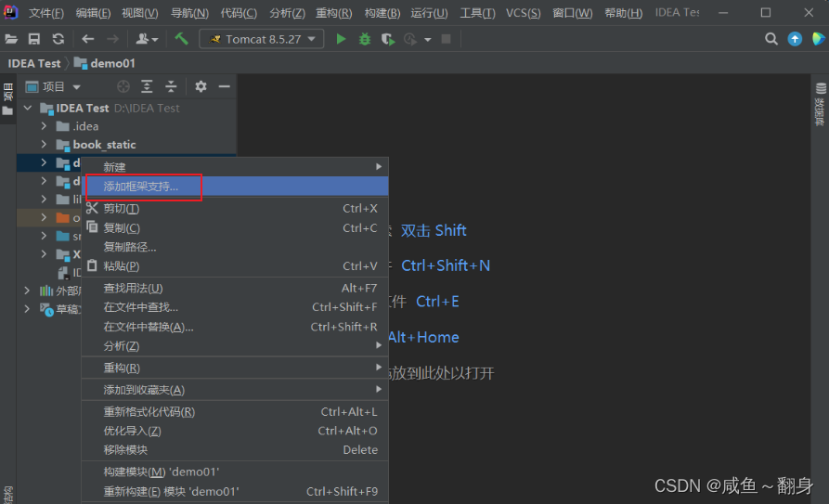Image resolution: width=829 pixels, height=504 pixels.
Task: Choose 查找用法(U) in context menu
Action: [235, 289]
